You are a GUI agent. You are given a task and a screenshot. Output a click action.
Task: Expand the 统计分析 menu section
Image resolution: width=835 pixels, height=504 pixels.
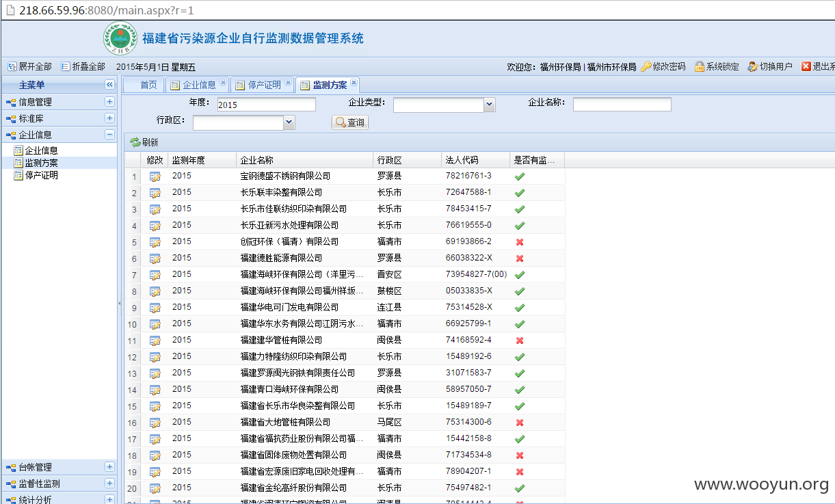[109, 499]
